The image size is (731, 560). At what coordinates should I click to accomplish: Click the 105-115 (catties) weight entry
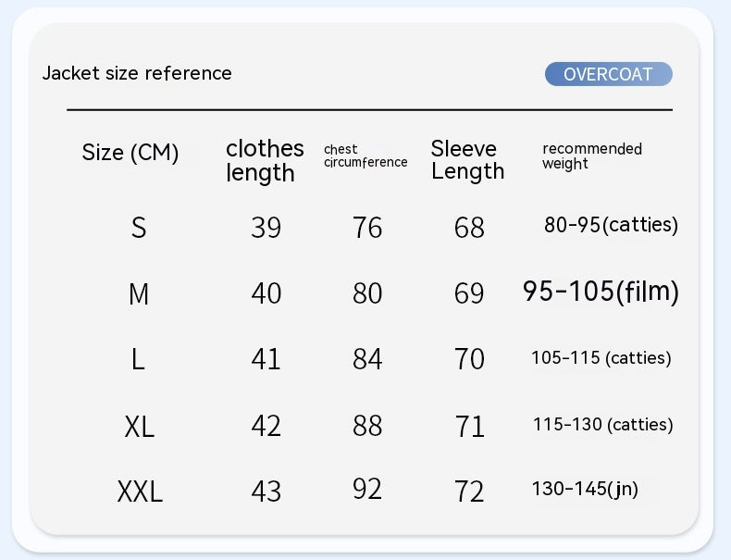(x=601, y=358)
